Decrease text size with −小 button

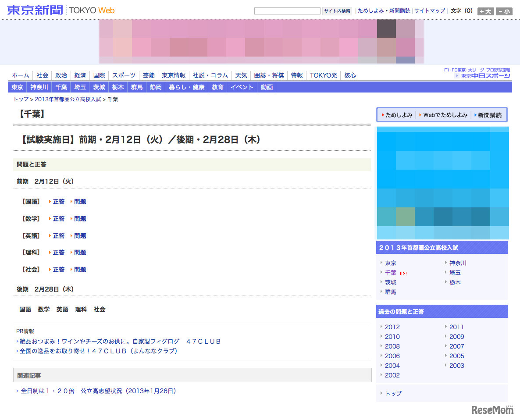click(504, 11)
